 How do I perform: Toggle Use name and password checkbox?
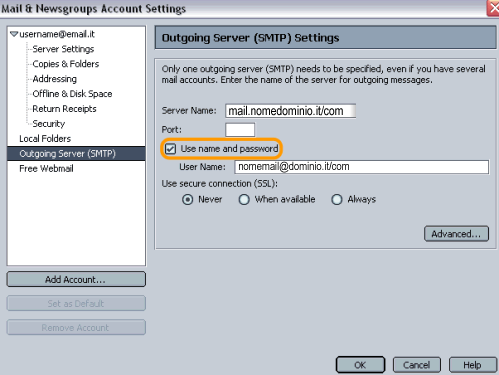coord(170,149)
